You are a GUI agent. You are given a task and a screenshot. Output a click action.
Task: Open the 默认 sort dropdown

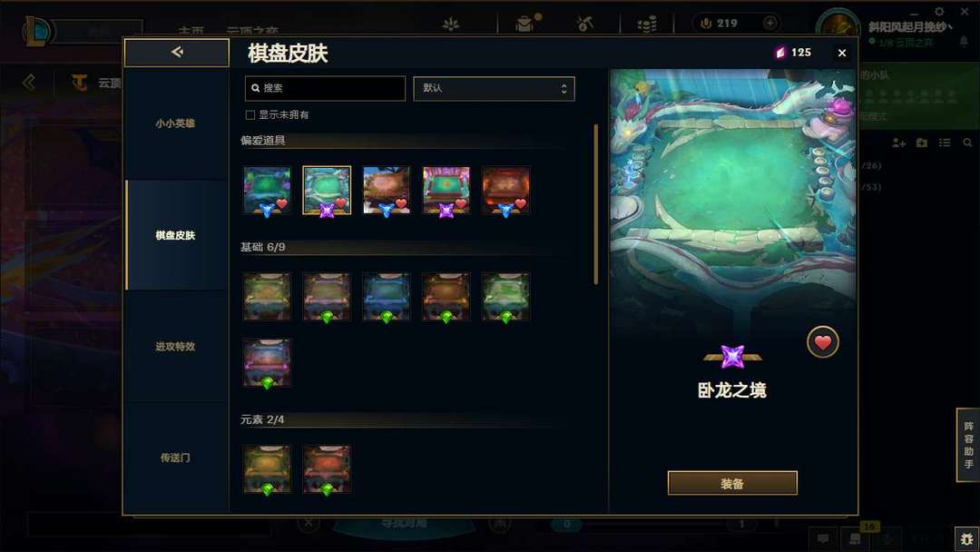(x=494, y=89)
